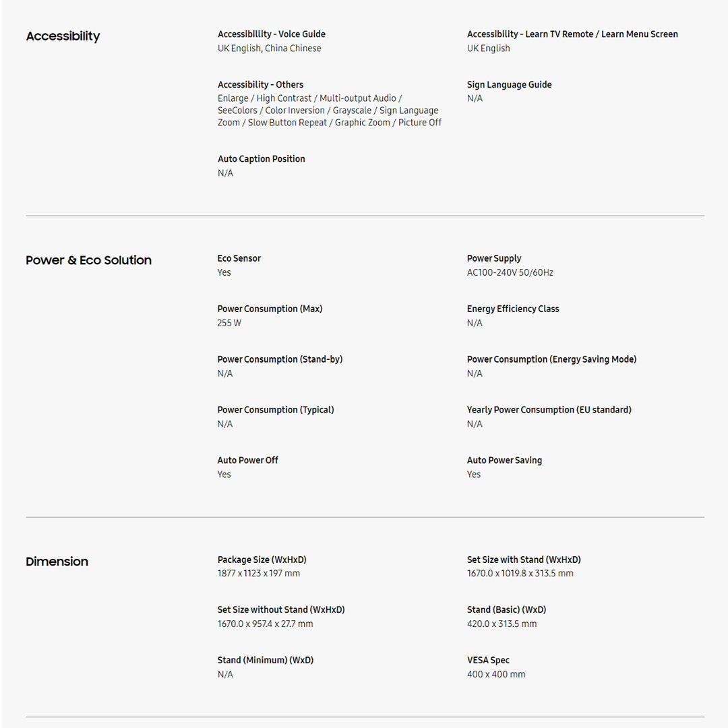The image size is (728, 728).
Task: Click Yearly Power Consumption (EU standard) label
Action: tap(549, 410)
